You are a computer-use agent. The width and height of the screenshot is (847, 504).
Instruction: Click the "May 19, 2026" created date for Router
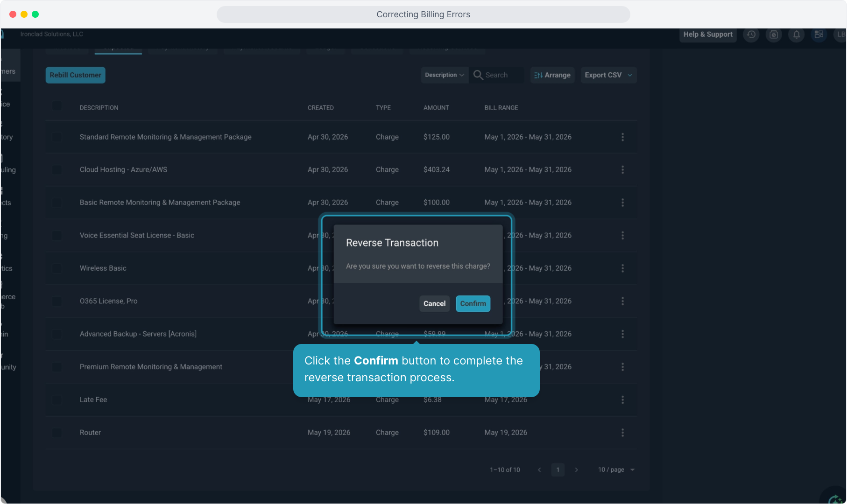coord(329,433)
